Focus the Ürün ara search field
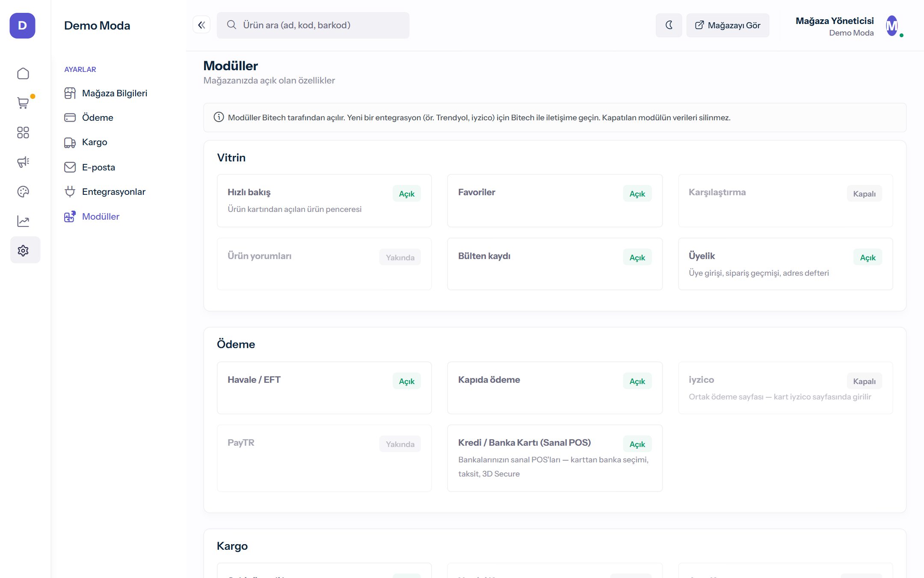The image size is (924, 578). click(x=313, y=25)
